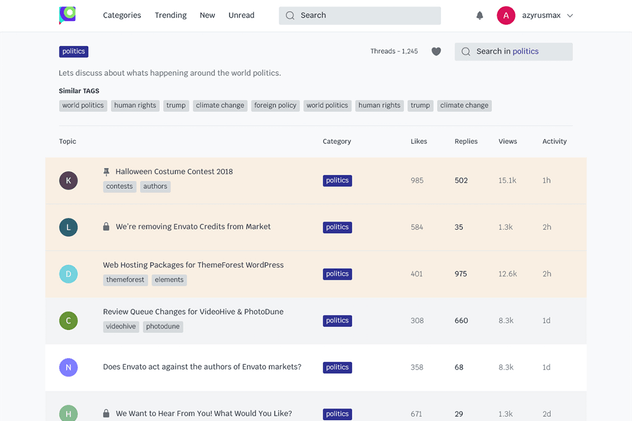This screenshot has width=632, height=421.
Task: Focus the main Search field
Action: click(360, 15)
